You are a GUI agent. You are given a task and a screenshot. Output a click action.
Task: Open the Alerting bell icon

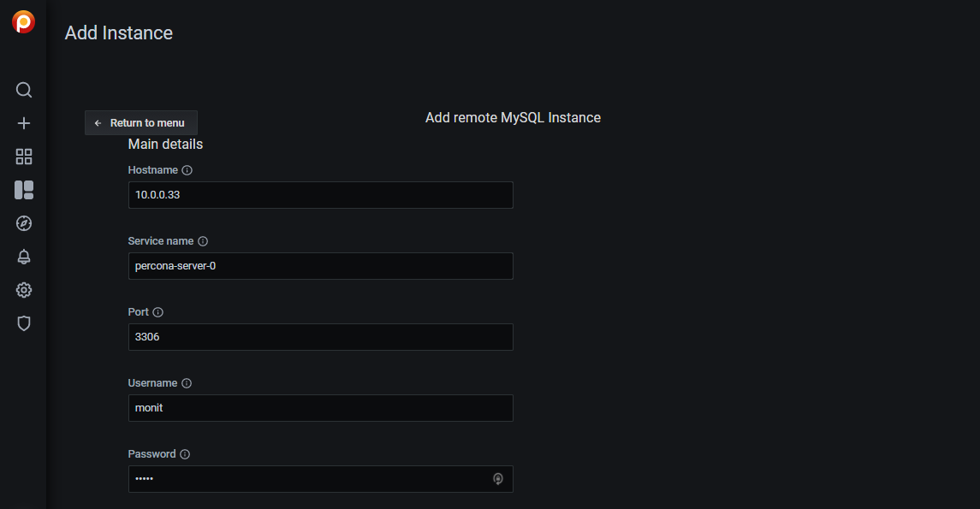24,257
